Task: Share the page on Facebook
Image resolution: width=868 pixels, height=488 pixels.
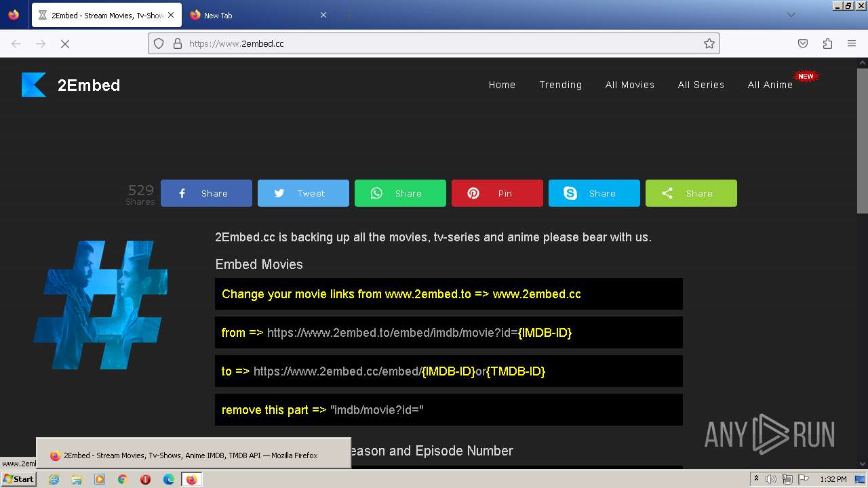Action: [206, 193]
